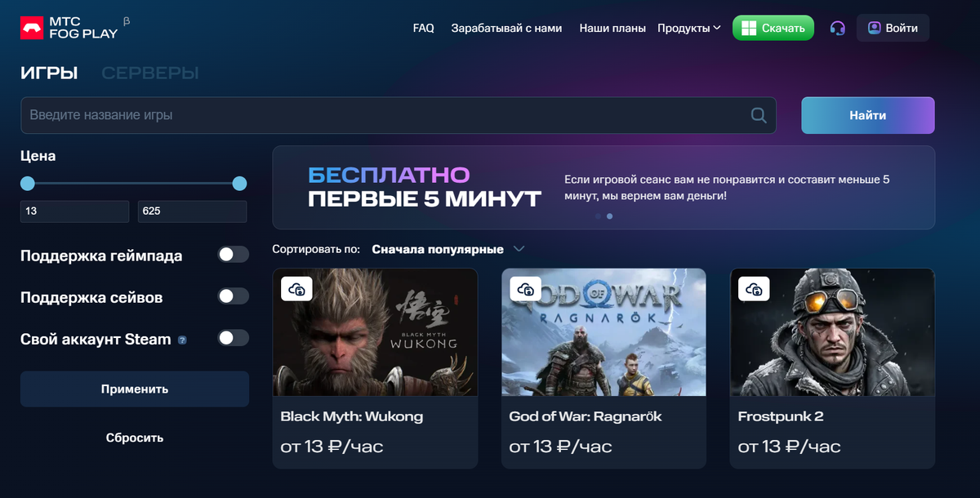
Task: Click the God of War: Ragnarök title text
Action: (x=586, y=416)
